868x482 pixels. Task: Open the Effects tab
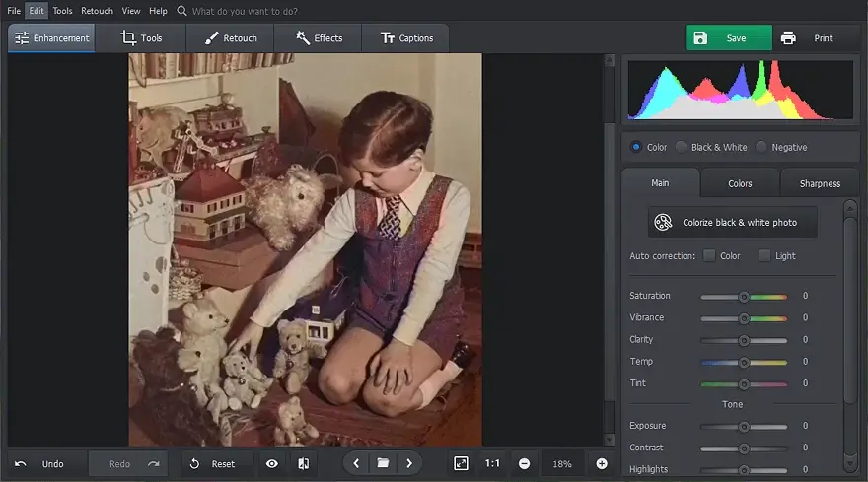point(319,38)
